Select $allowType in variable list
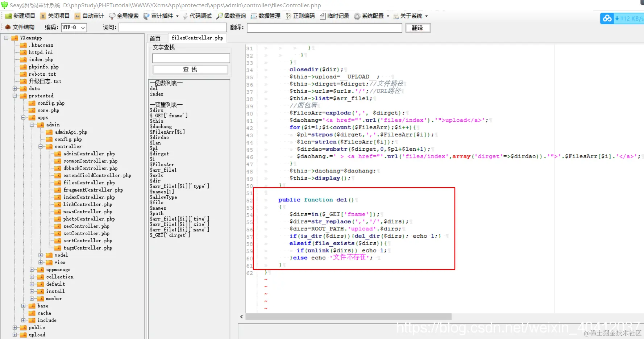Image resolution: width=644 pixels, height=339 pixels. point(163,197)
